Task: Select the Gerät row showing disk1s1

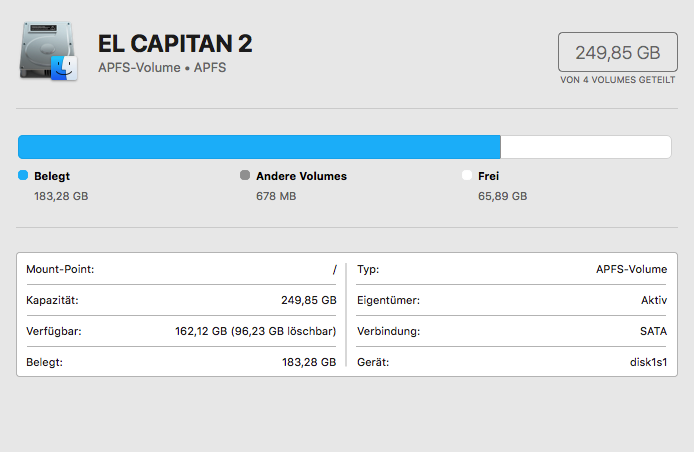Action: (511, 361)
